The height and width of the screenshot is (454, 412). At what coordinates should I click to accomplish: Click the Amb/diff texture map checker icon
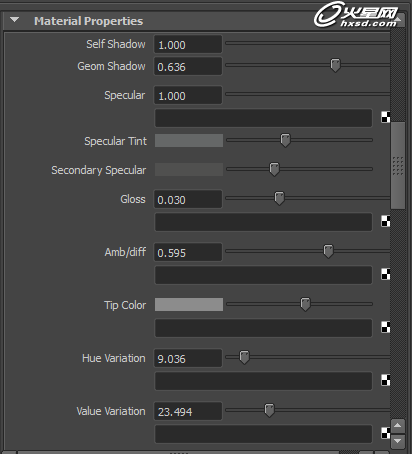386,274
